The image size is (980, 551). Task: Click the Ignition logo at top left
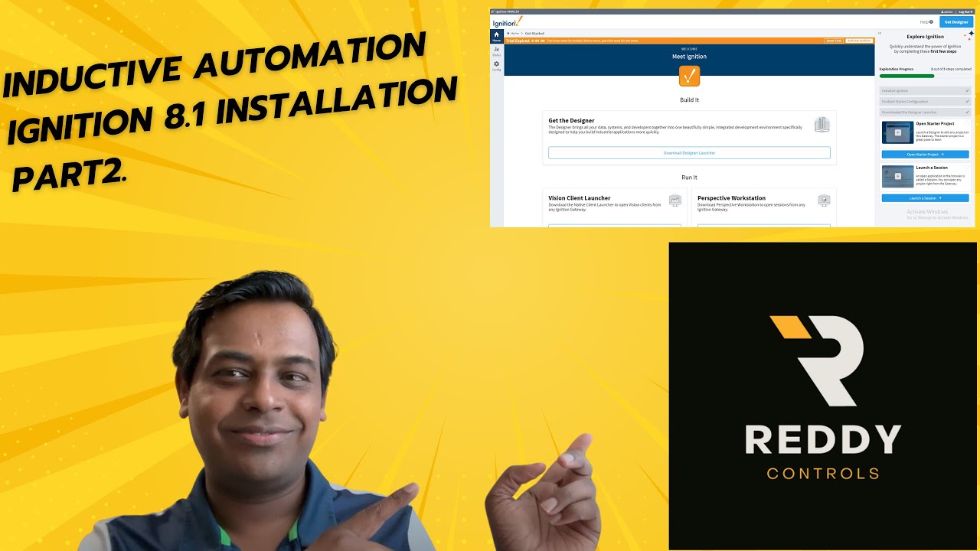(507, 22)
